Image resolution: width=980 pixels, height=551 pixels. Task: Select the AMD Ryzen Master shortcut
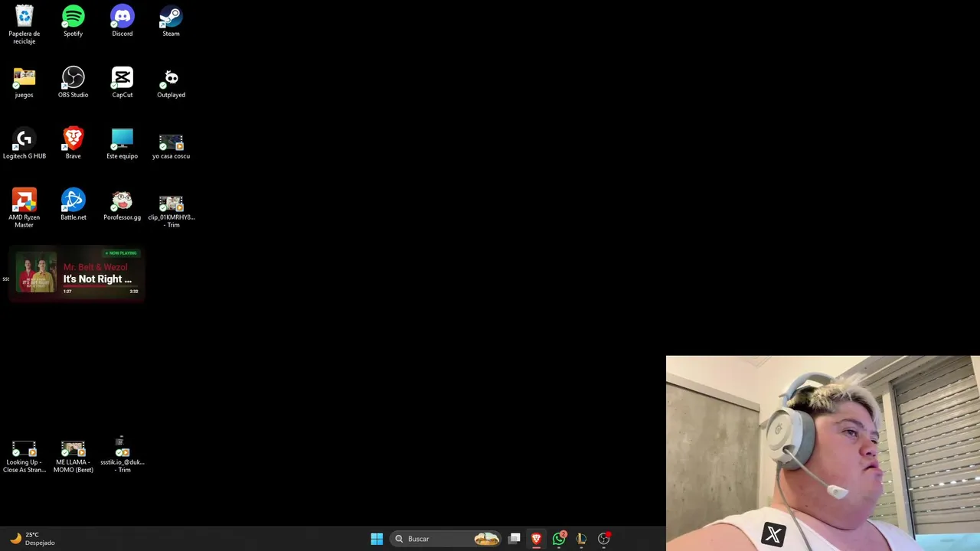tap(24, 208)
